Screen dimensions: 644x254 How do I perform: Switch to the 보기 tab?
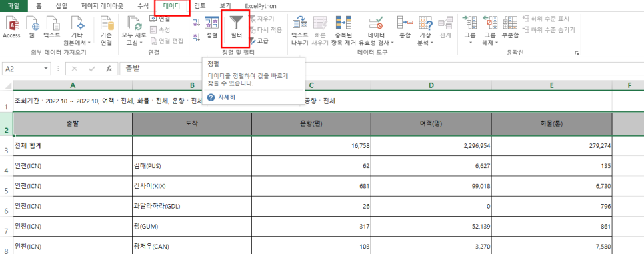(225, 6)
